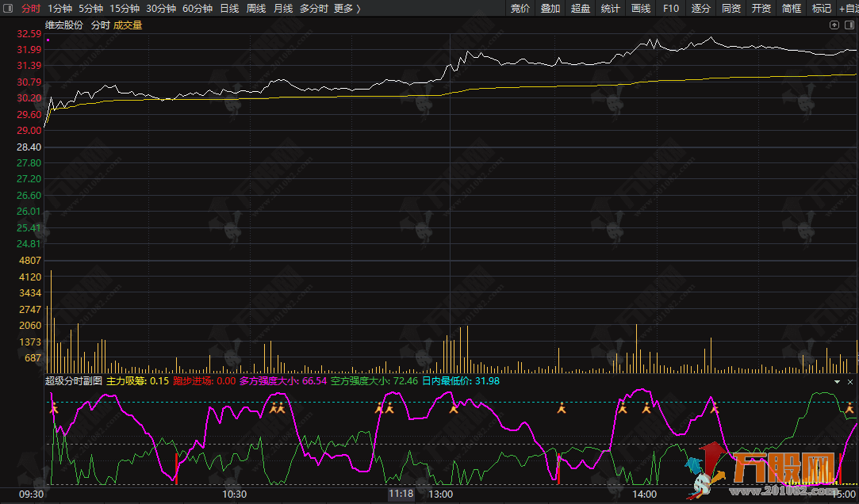Open the 多分时 multi-day view options
Image resolution: width=859 pixels, height=504 pixels.
click(x=313, y=9)
